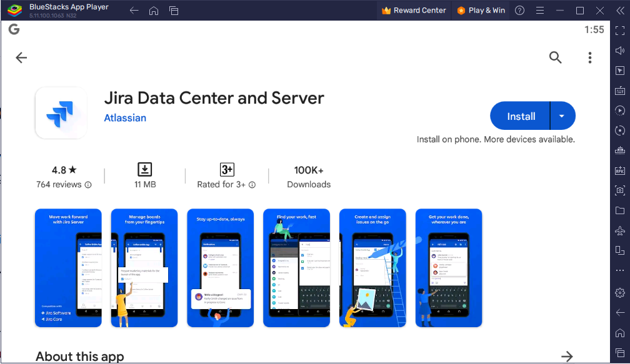Open Play & Win

[x=481, y=11]
